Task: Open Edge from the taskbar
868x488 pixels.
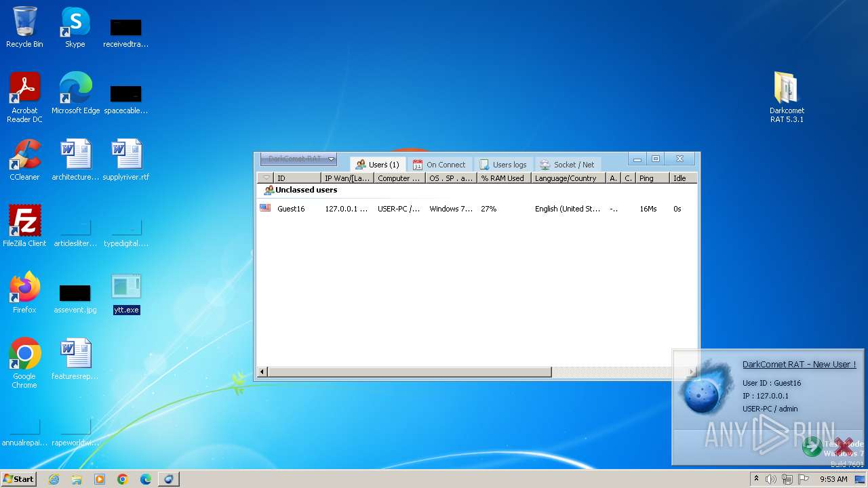Action: pos(146,479)
